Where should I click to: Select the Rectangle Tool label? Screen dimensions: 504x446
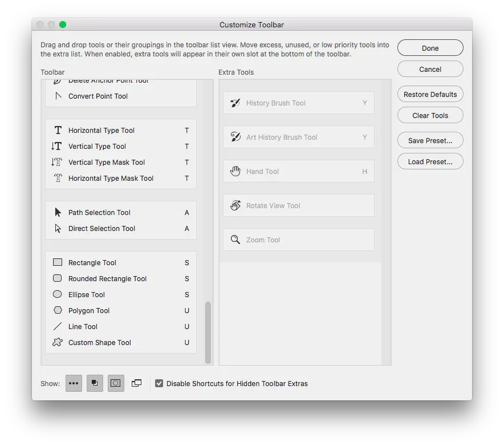[x=92, y=263]
